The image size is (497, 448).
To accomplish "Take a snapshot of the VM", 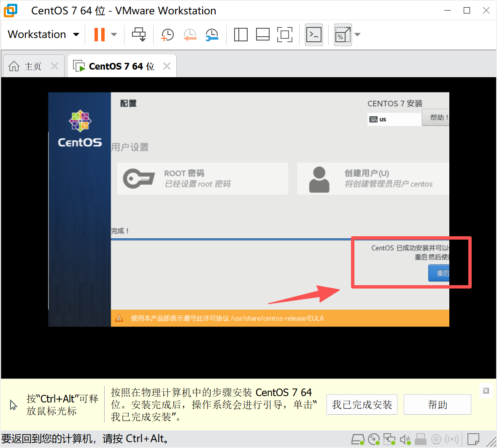I will 167,35.
